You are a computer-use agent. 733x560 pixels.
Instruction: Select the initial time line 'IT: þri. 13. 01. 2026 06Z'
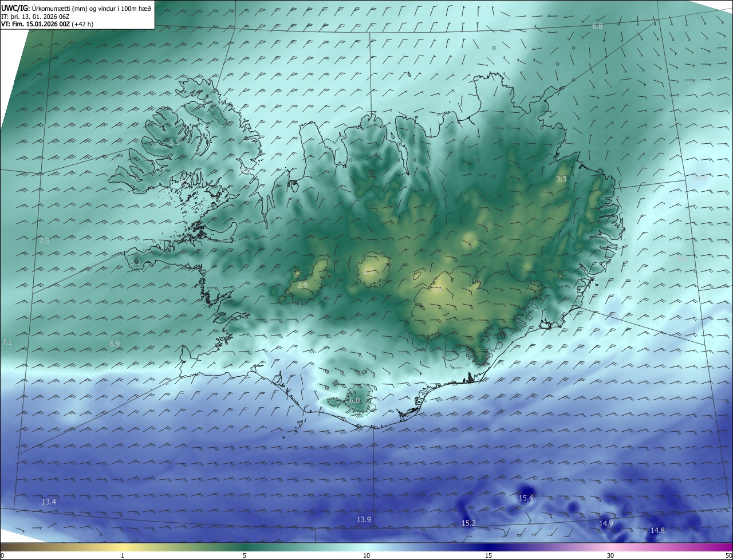point(36,16)
